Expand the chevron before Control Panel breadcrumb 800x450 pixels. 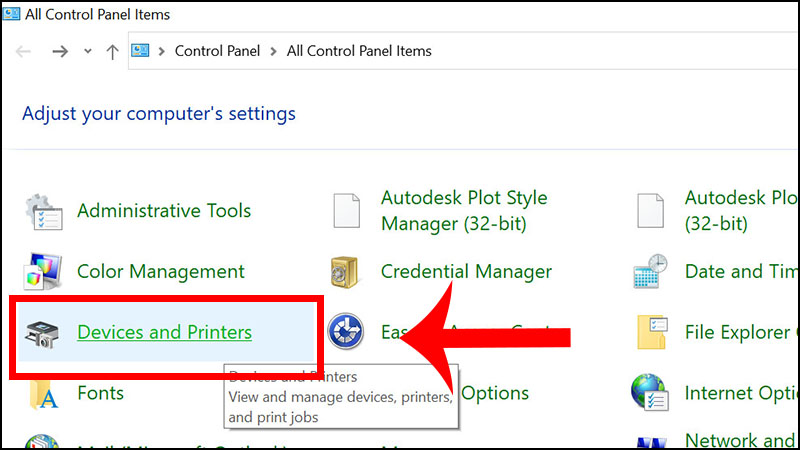[161, 51]
